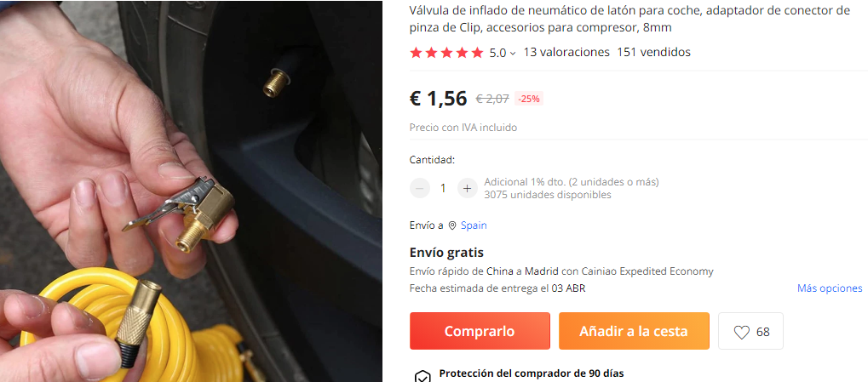Open Más opciones shipping choices
The height and width of the screenshot is (382, 868).
(x=830, y=288)
